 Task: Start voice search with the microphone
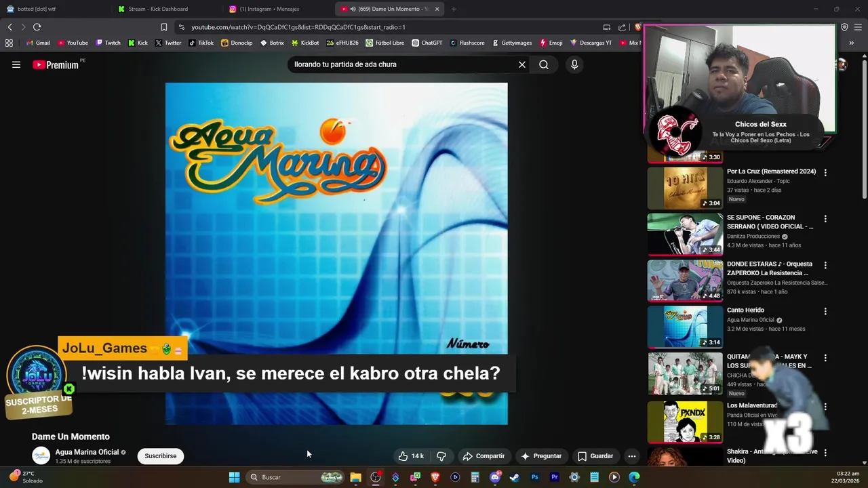tap(574, 64)
